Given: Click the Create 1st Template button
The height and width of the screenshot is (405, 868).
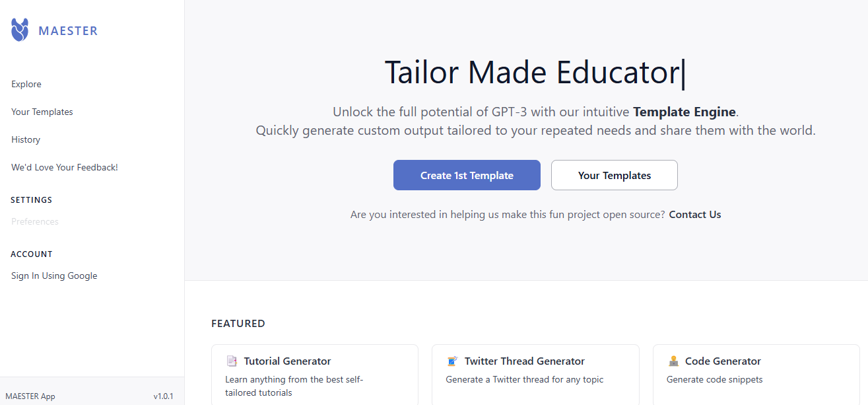Looking at the screenshot, I should click(x=467, y=175).
